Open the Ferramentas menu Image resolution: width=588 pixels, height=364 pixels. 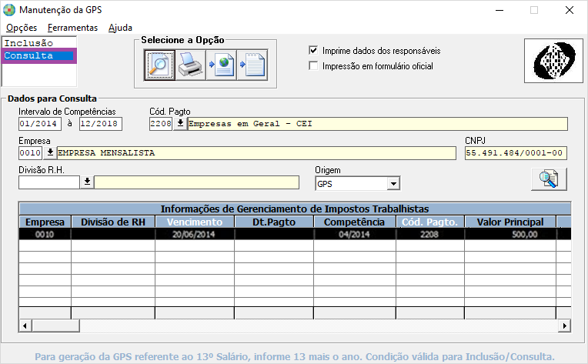click(72, 28)
